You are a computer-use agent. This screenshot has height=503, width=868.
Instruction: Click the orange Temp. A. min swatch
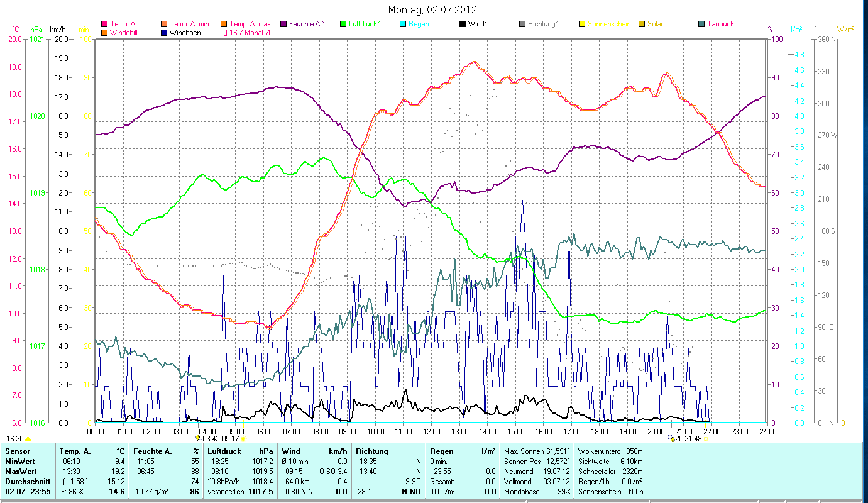click(x=165, y=24)
